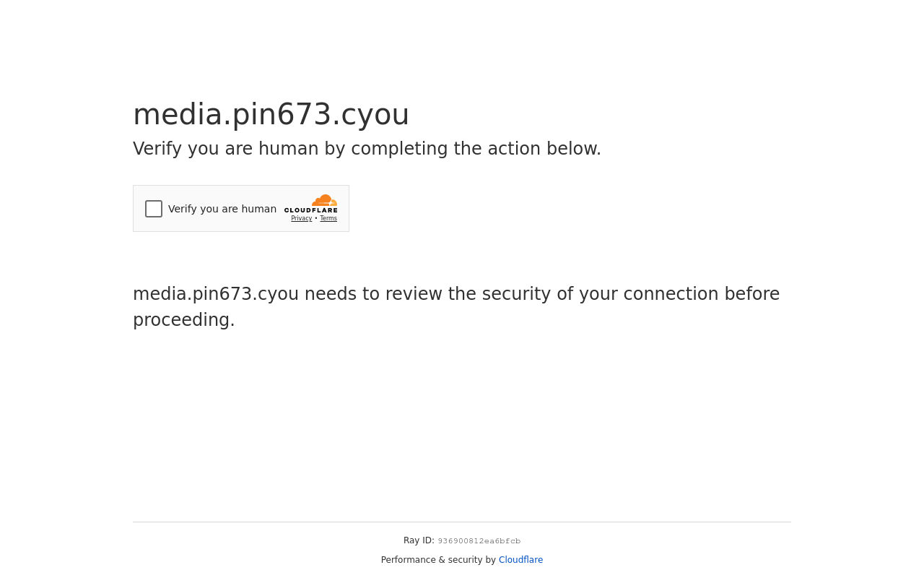Click the bullet separator between Privacy and Terms
Screen dimensions: 924x578
[316, 218]
